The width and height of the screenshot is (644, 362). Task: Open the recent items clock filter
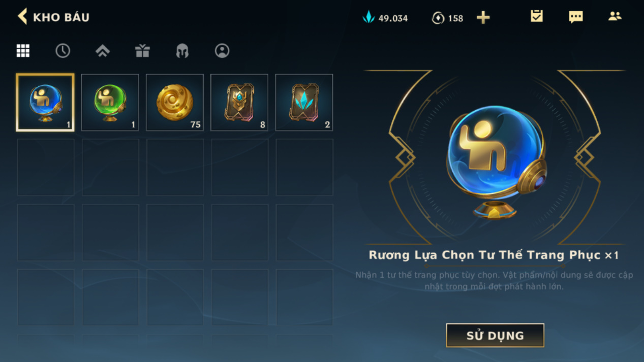tap(63, 51)
